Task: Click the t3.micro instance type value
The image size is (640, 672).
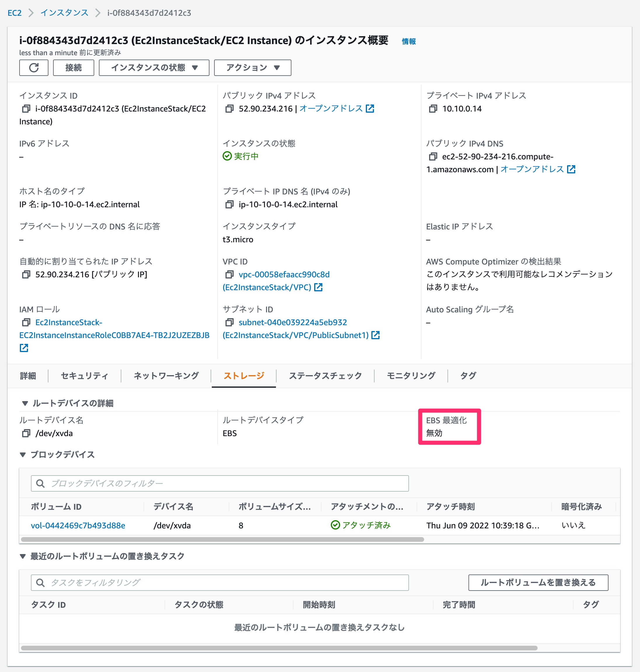Action: pyautogui.click(x=238, y=239)
